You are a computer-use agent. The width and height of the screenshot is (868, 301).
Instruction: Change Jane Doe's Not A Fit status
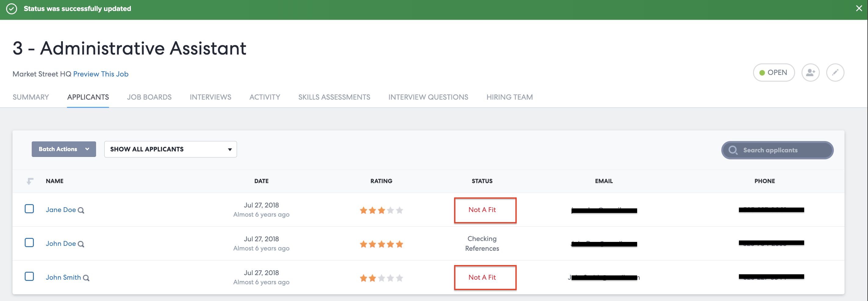pyautogui.click(x=482, y=210)
